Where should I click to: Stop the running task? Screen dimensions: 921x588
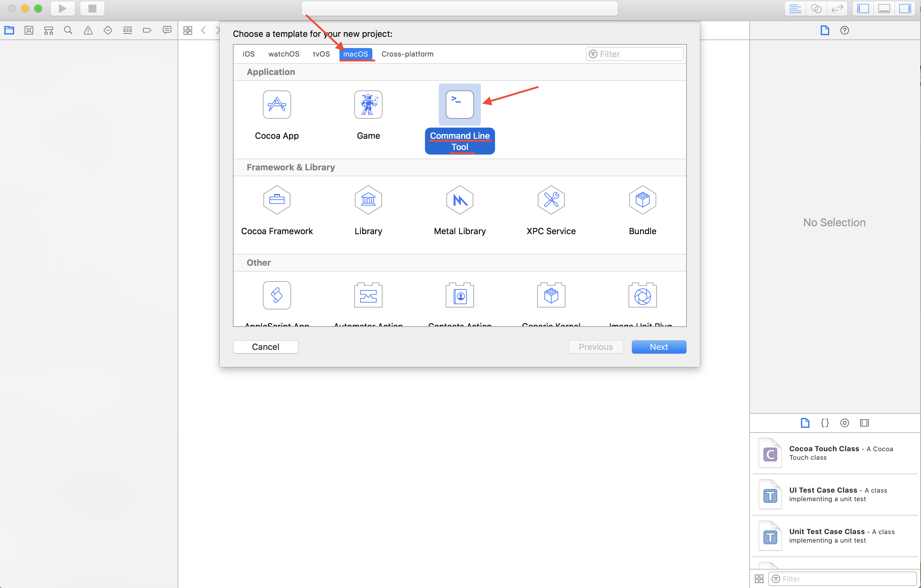92,9
